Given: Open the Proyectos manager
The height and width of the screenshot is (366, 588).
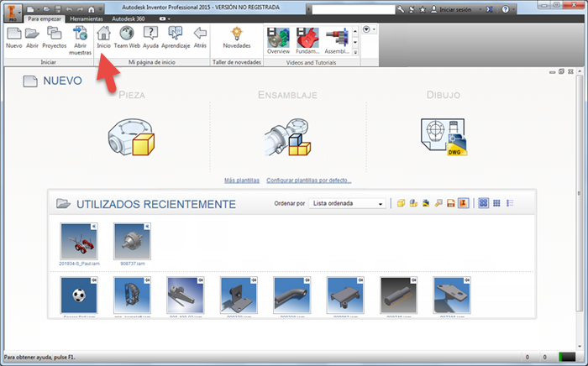Looking at the screenshot, I should 55,38.
